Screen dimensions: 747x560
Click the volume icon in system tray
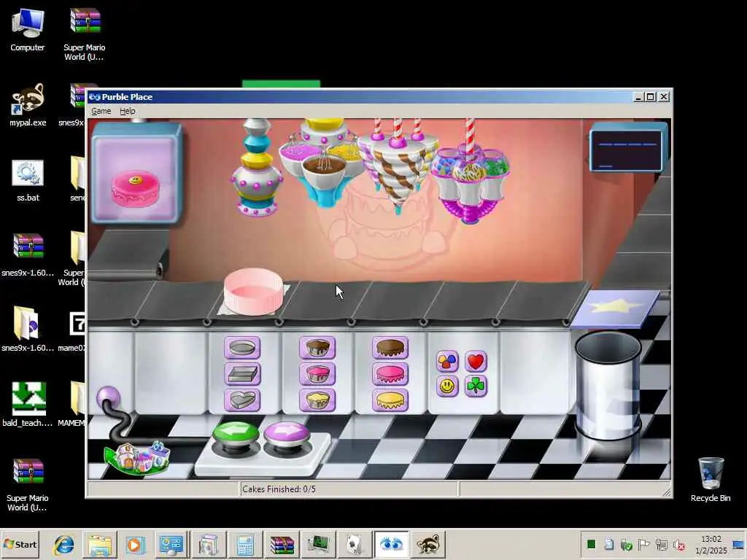point(679,544)
